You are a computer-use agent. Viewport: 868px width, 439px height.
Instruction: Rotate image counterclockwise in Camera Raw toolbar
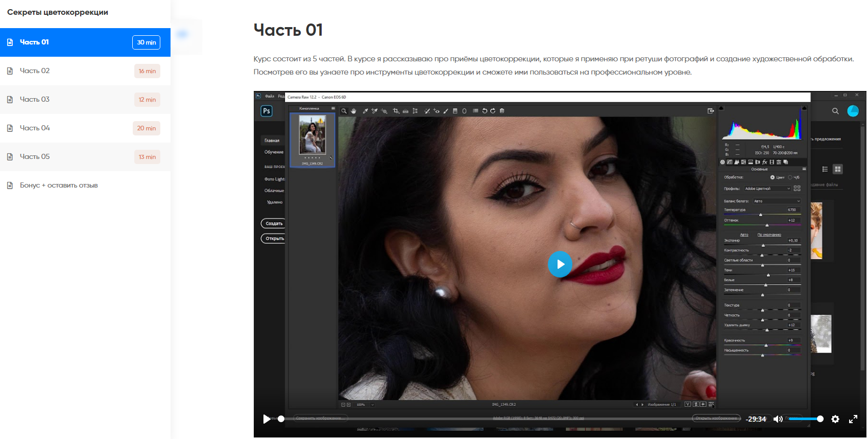click(x=485, y=111)
